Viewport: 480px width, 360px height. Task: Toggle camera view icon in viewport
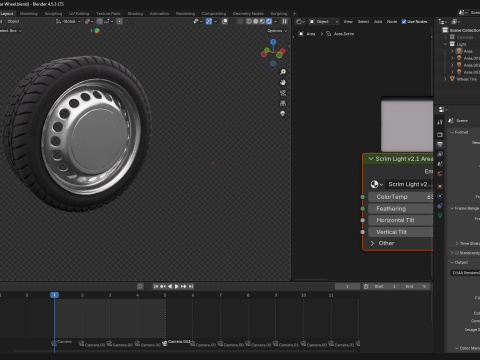tap(283, 93)
